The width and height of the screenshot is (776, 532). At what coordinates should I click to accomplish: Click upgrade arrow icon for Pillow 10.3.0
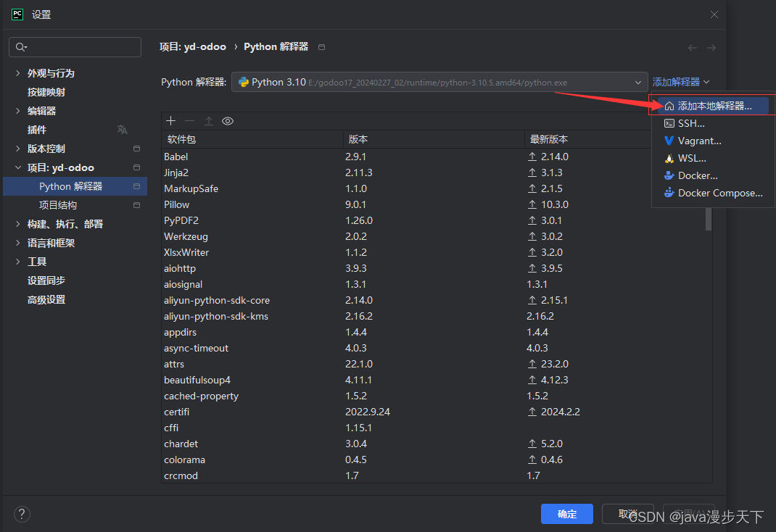pos(532,204)
